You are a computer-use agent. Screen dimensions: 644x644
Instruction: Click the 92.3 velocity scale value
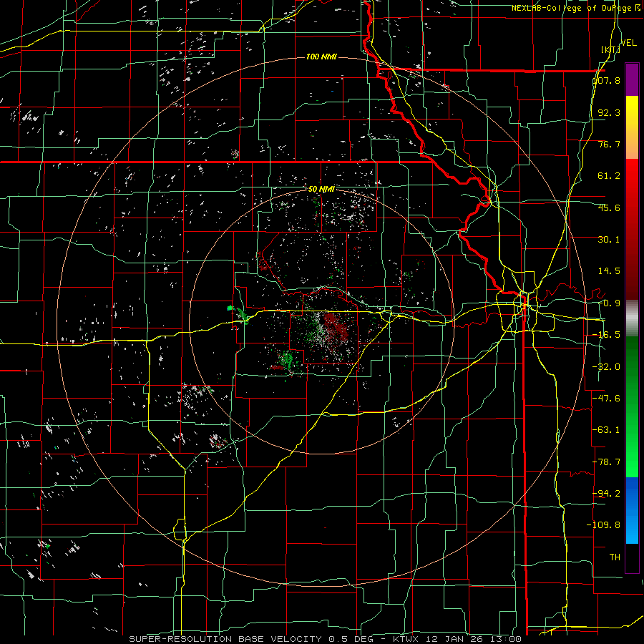coord(609,112)
